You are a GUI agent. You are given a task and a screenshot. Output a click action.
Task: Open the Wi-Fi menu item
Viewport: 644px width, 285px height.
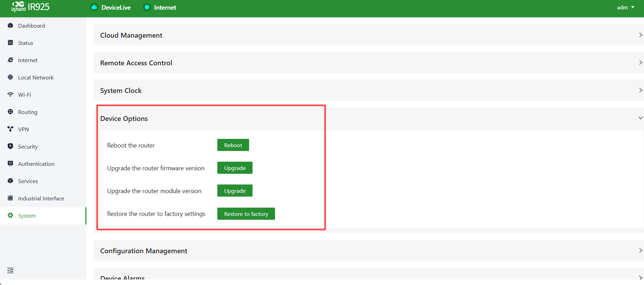click(43, 95)
